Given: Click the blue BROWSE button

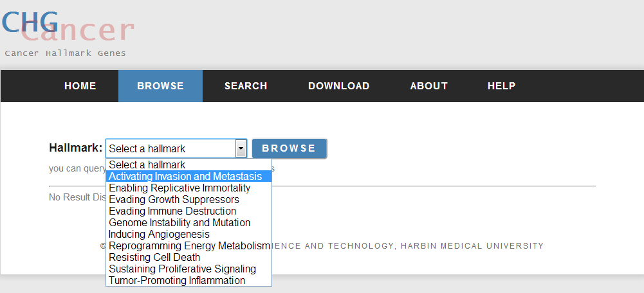Looking at the screenshot, I should pyautogui.click(x=290, y=148).
